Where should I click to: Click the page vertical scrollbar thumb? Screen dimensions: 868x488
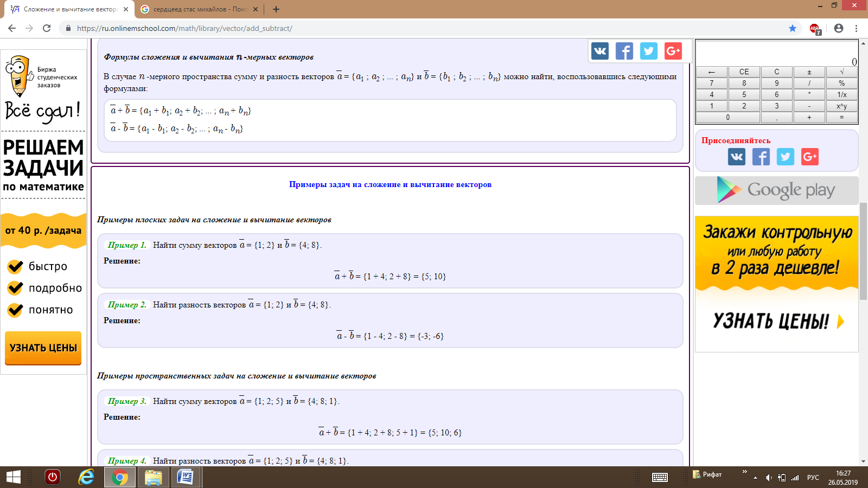click(x=863, y=251)
